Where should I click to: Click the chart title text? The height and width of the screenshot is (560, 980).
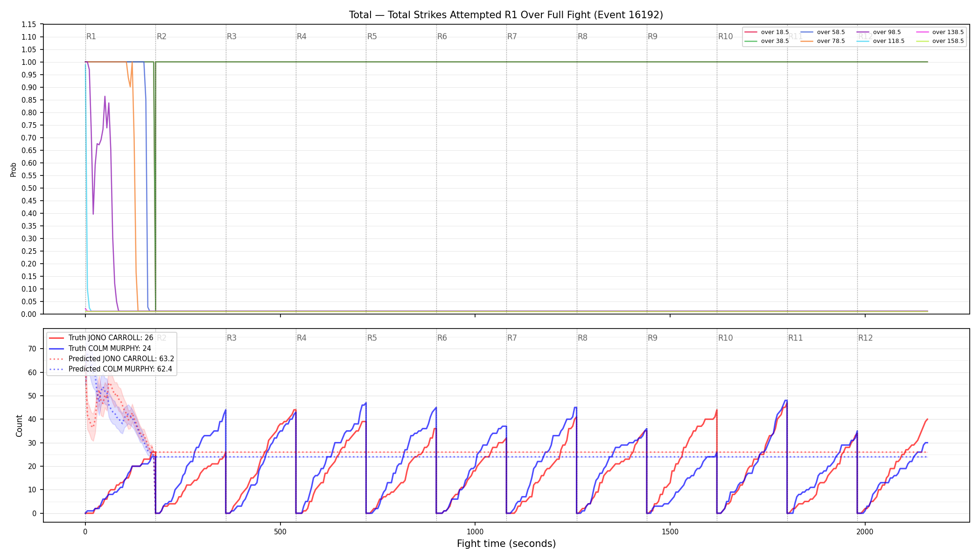coord(506,15)
